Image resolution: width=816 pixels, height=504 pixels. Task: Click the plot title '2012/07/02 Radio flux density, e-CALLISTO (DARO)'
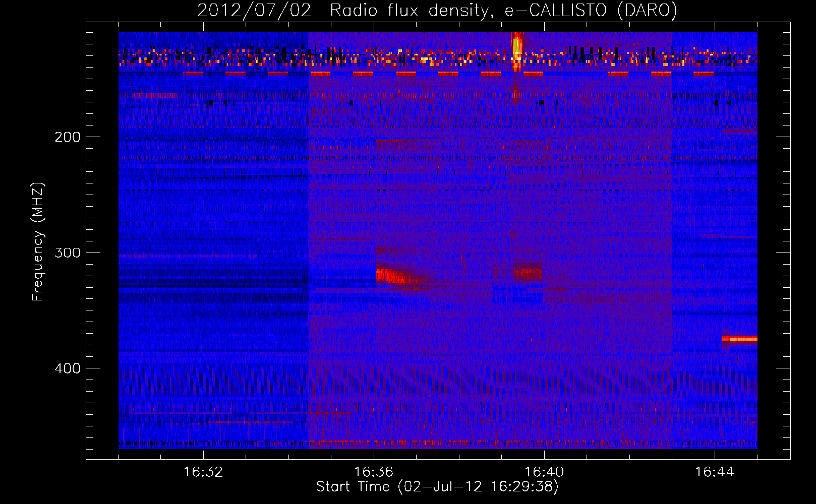437,10
